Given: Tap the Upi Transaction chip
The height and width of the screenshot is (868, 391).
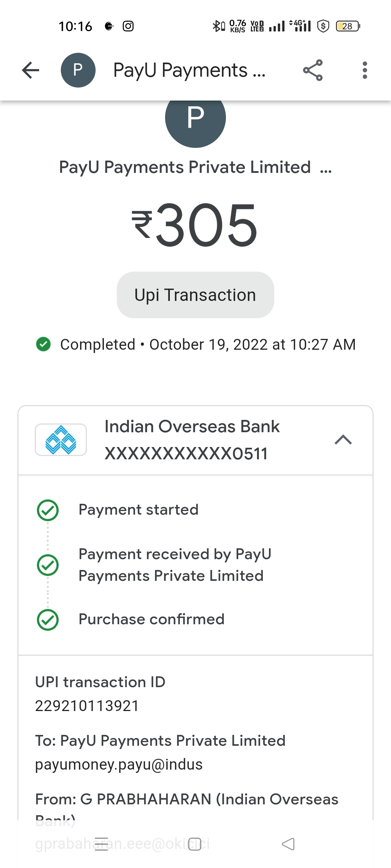Looking at the screenshot, I should 195,295.
